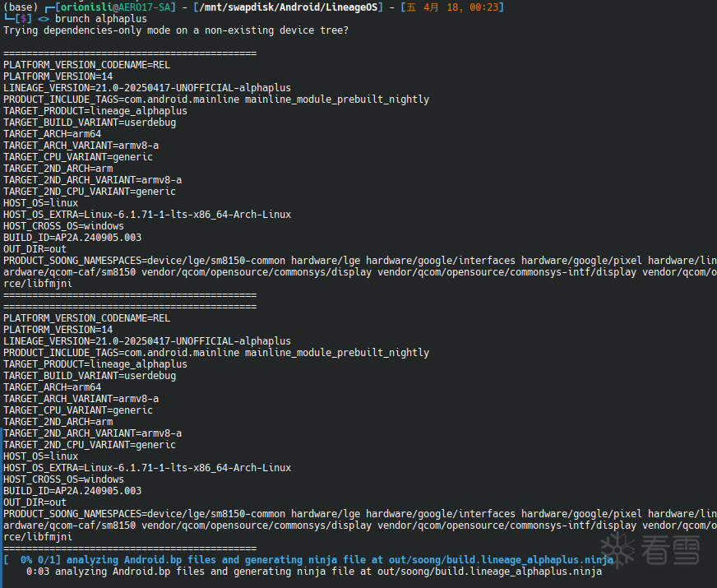This screenshot has width=717, height=588.
Task: Click the /mnt/swapdisk/Android/LineageOS path in prompt
Action: point(288,7)
